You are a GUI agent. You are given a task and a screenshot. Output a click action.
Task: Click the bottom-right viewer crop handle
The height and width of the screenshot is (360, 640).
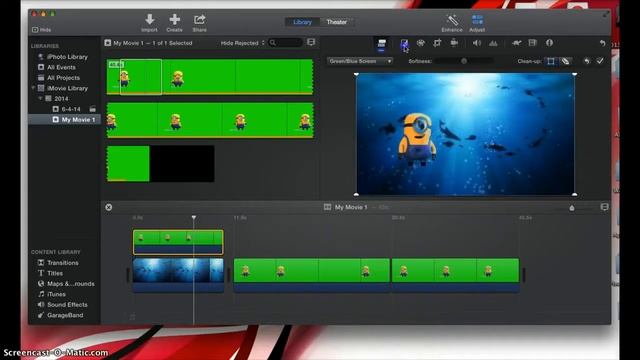point(574,195)
